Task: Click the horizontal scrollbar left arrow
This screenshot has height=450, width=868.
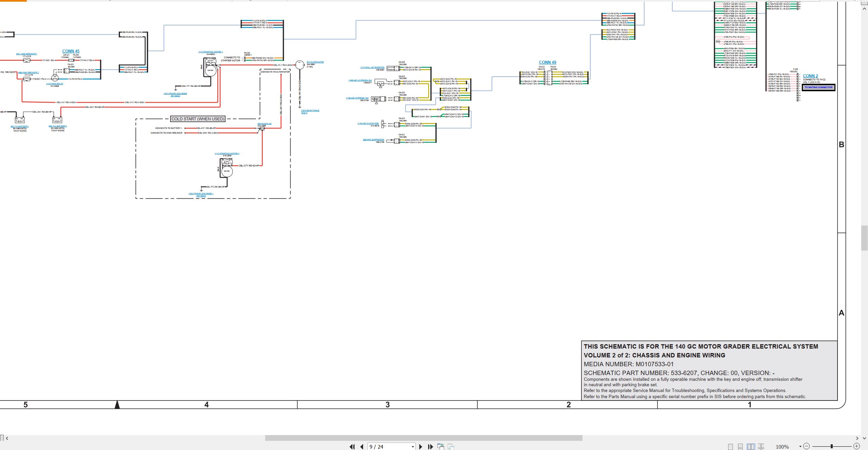Action: [7, 438]
